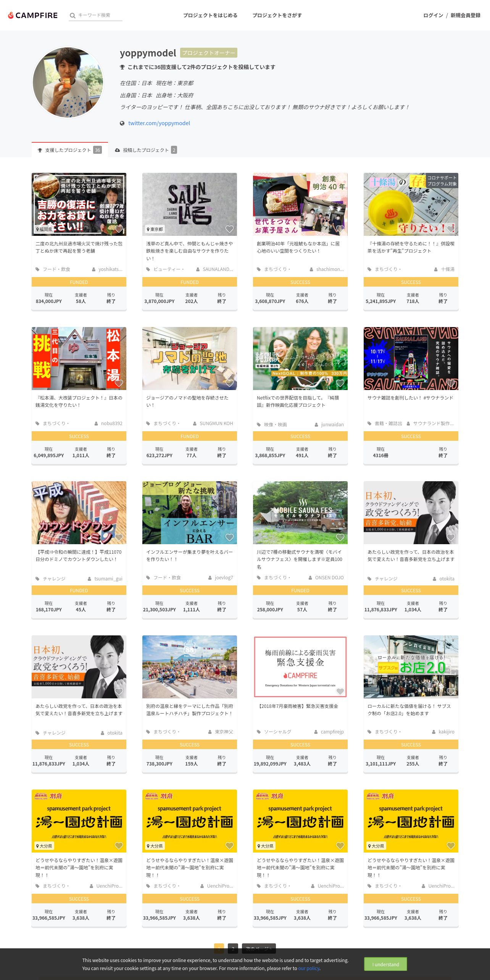
Task: Click 在住国：日本 現在地：東京都 profile line
Action: point(157,83)
